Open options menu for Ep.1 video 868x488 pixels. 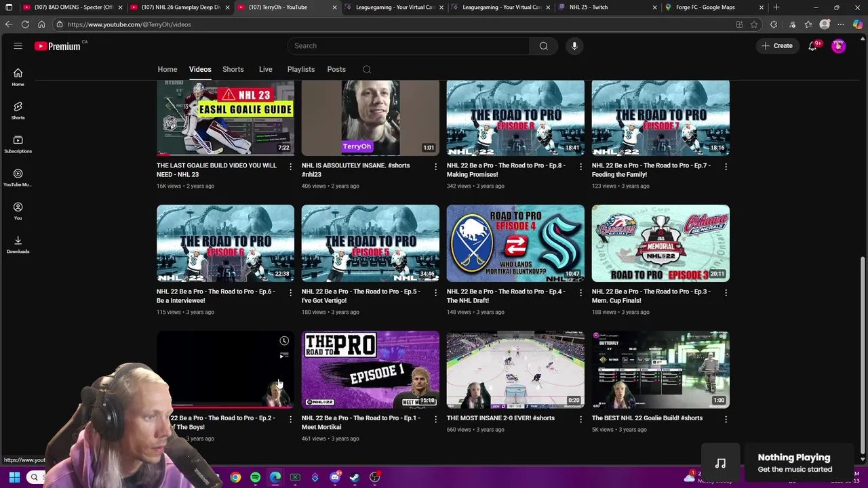point(435,419)
